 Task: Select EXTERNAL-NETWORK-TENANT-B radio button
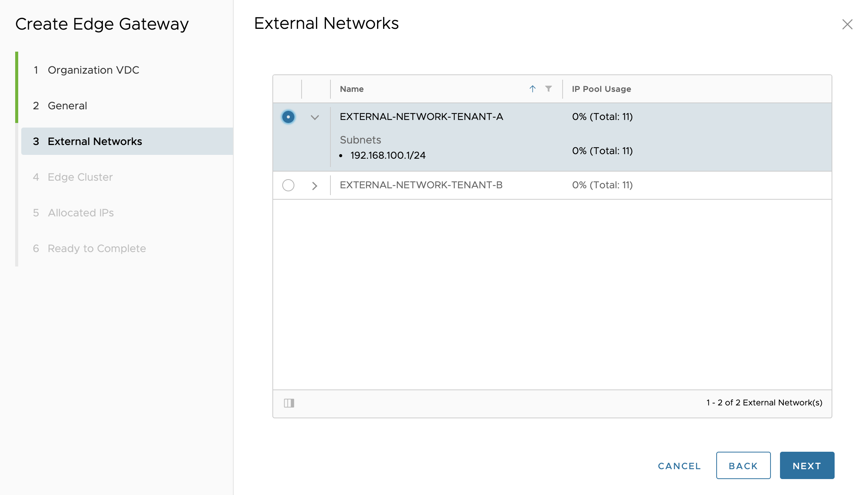pos(288,185)
